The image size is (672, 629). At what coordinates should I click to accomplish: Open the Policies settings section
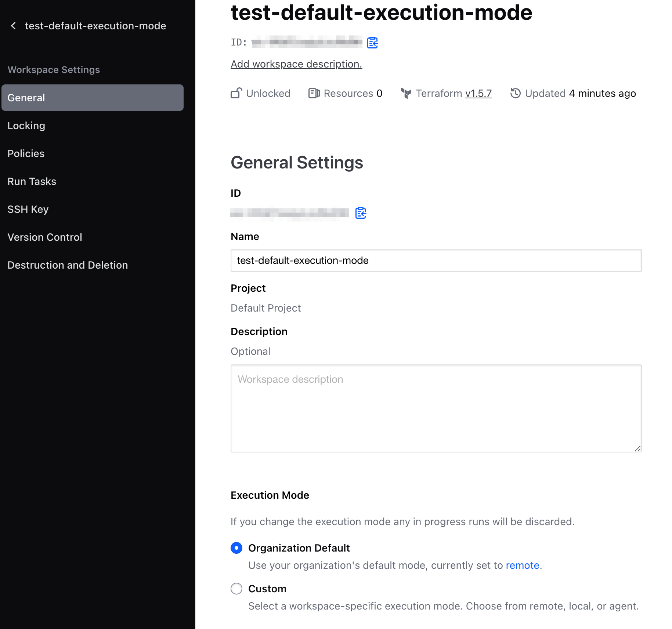click(26, 153)
